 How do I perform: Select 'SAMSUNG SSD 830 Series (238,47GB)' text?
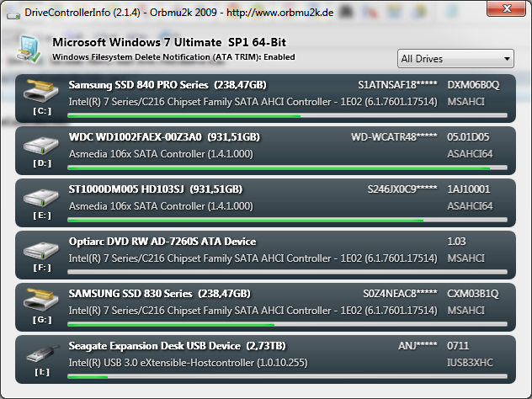(x=159, y=294)
